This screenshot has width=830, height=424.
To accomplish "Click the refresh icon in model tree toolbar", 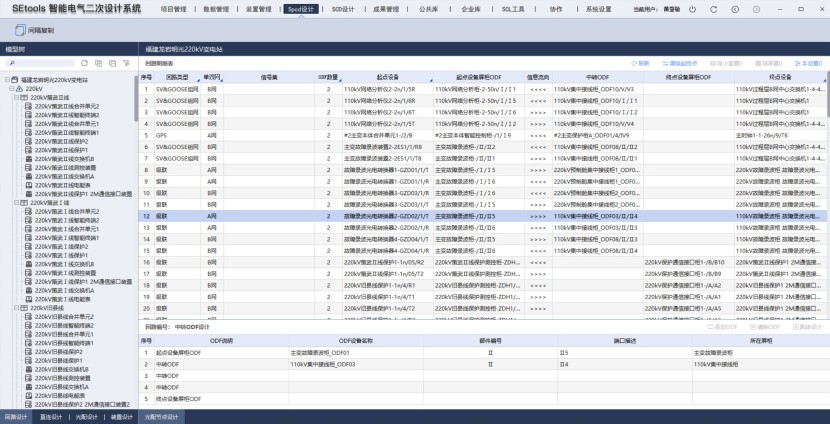I will click(84, 63).
